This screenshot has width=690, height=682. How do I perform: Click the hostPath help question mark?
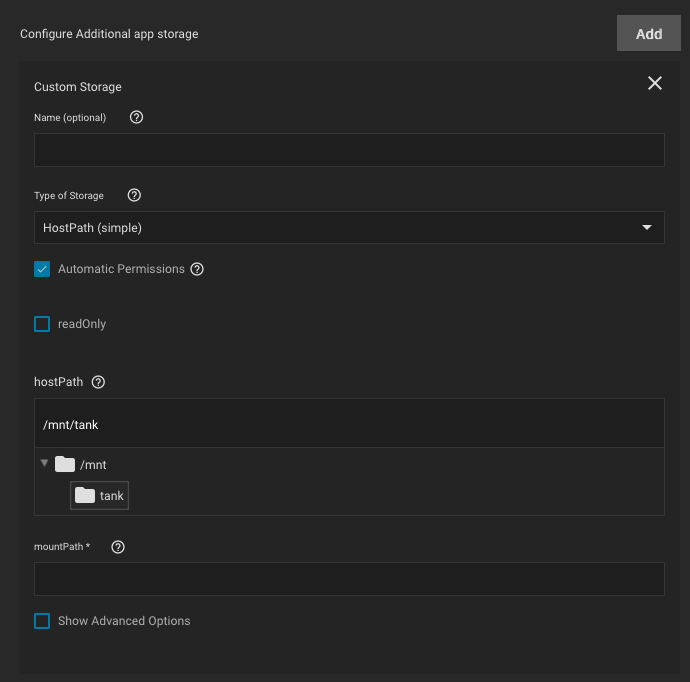tap(98, 382)
